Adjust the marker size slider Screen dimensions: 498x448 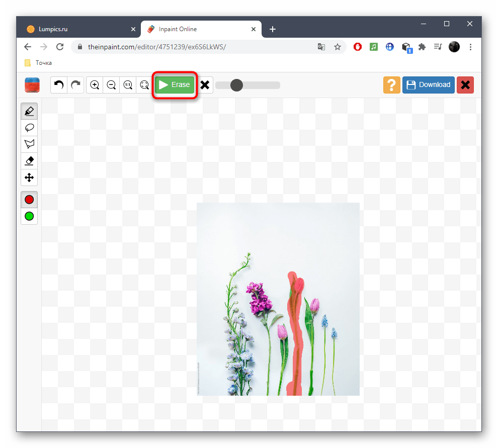(x=236, y=85)
